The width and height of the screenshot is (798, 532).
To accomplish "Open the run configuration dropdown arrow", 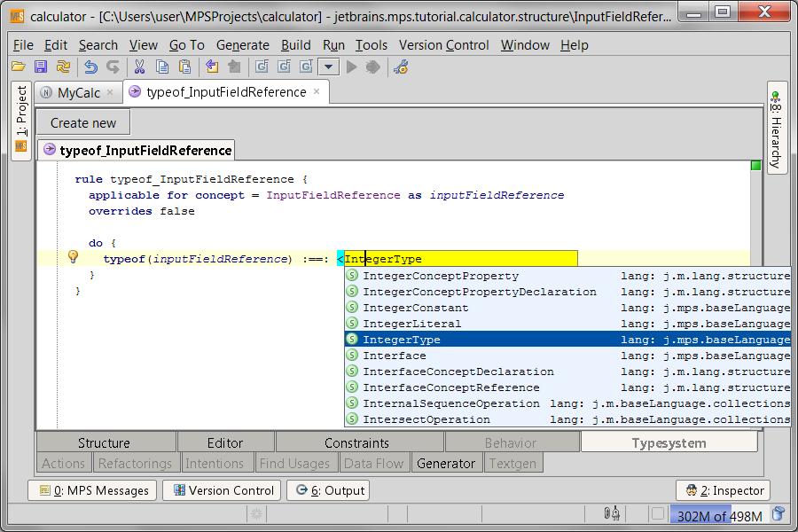I will point(328,66).
